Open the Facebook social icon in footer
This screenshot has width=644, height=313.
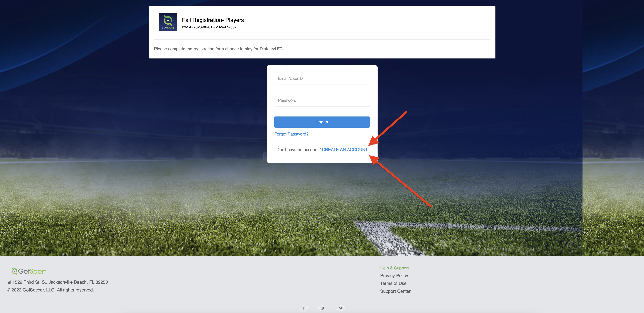(x=304, y=308)
